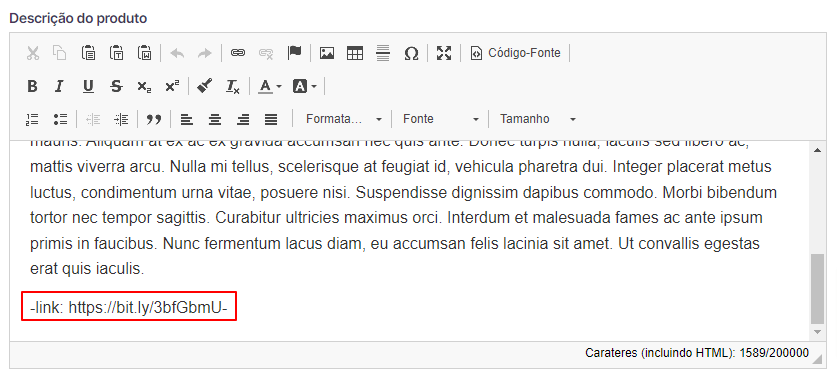This screenshot has width=837, height=376.
Task: Click the Copy Formatting brush icon
Action: pyautogui.click(x=205, y=86)
